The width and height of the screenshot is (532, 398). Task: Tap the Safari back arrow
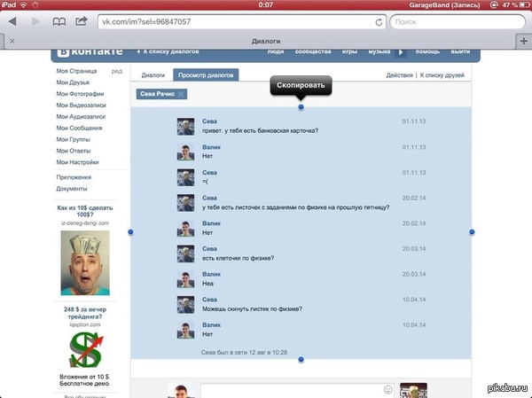[12, 20]
